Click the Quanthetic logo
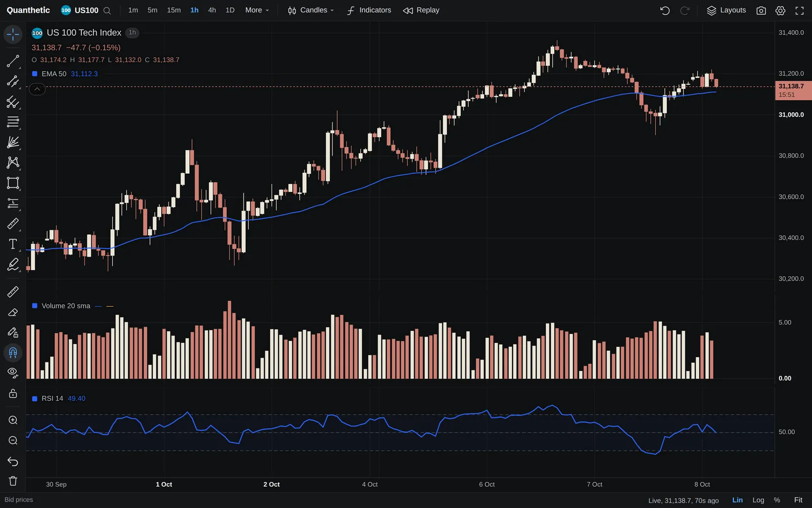The image size is (812, 508). pos(28,10)
